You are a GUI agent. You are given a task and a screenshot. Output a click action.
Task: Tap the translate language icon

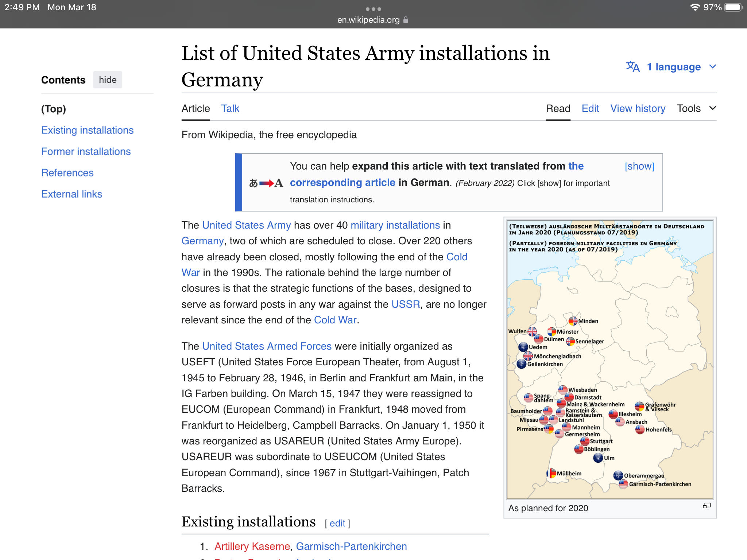pyautogui.click(x=633, y=67)
